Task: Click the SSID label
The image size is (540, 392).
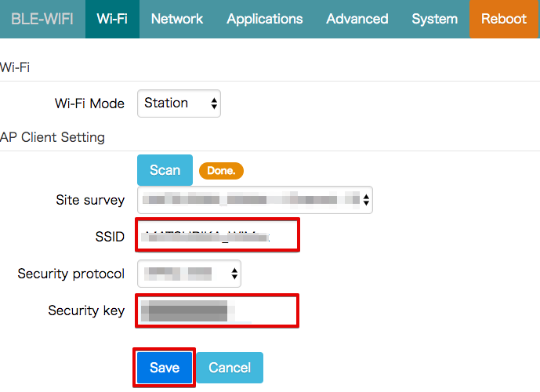Action: (x=110, y=237)
